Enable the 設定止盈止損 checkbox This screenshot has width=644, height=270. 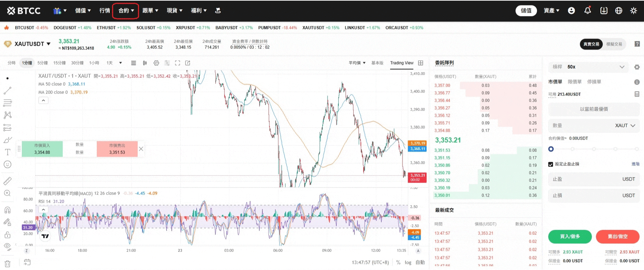click(551, 164)
